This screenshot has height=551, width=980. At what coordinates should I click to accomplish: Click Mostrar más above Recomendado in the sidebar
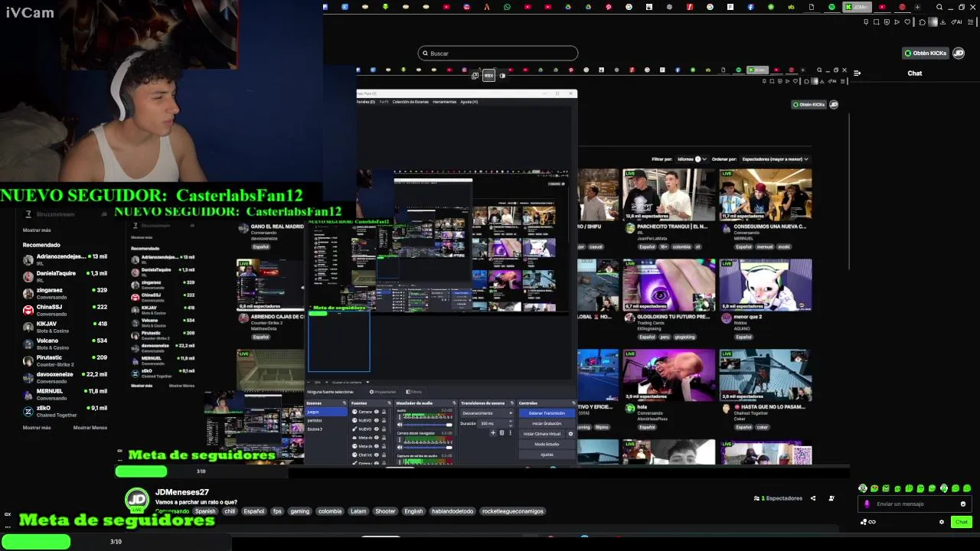pos(37,230)
